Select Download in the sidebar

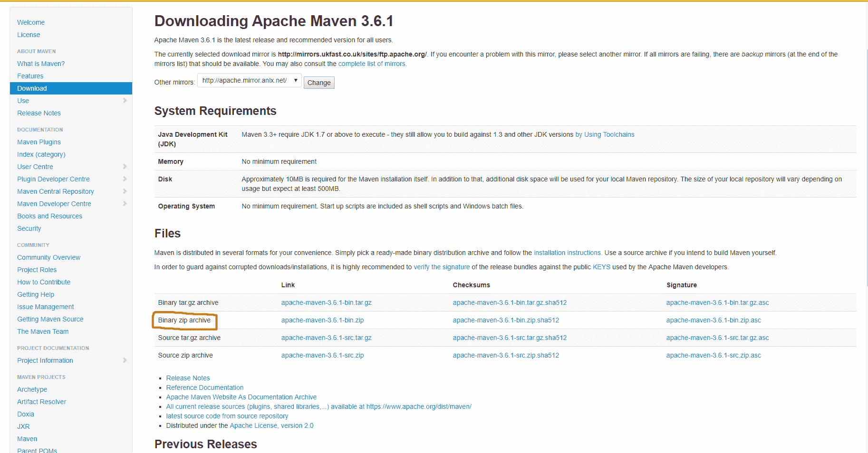coord(71,88)
